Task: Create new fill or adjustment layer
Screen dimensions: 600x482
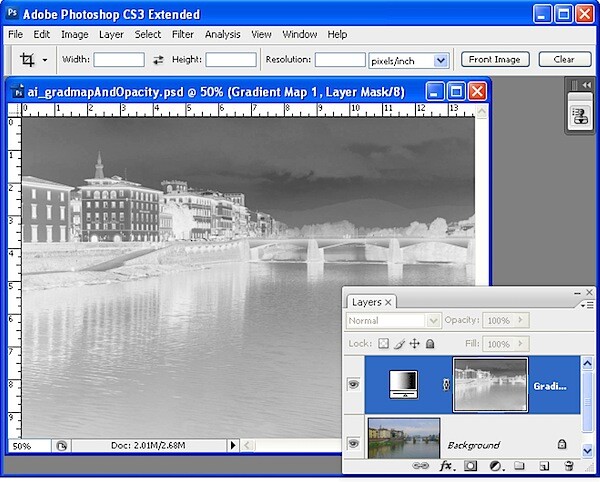Action: [496, 466]
